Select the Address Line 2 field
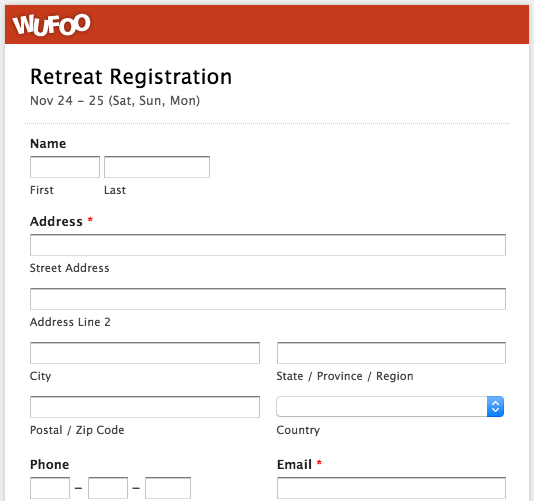 [268, 299]
